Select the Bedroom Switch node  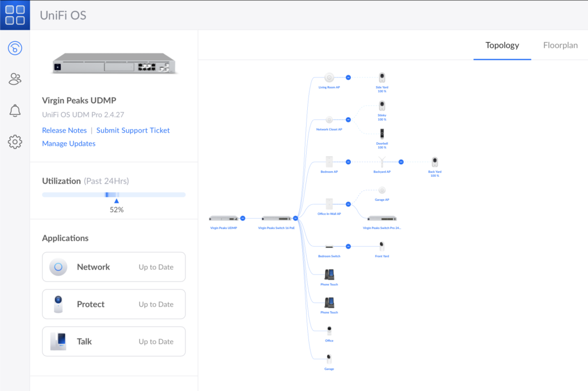pos(329,247)
